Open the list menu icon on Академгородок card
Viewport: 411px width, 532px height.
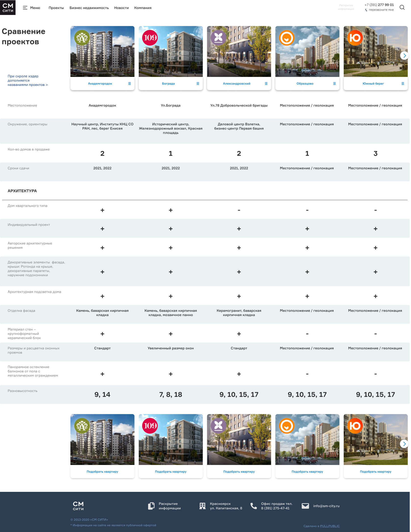pyautogui.click(x=129, y=84)
